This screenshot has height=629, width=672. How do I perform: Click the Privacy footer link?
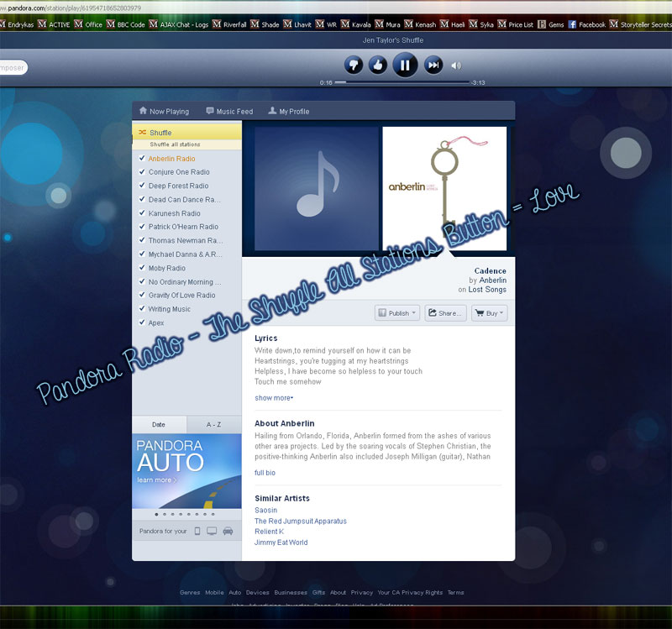(362, 593)
